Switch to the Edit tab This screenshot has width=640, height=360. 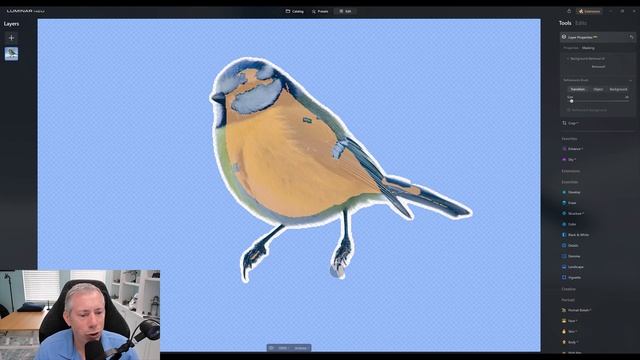pyautogui.click(x=345, y=11)
